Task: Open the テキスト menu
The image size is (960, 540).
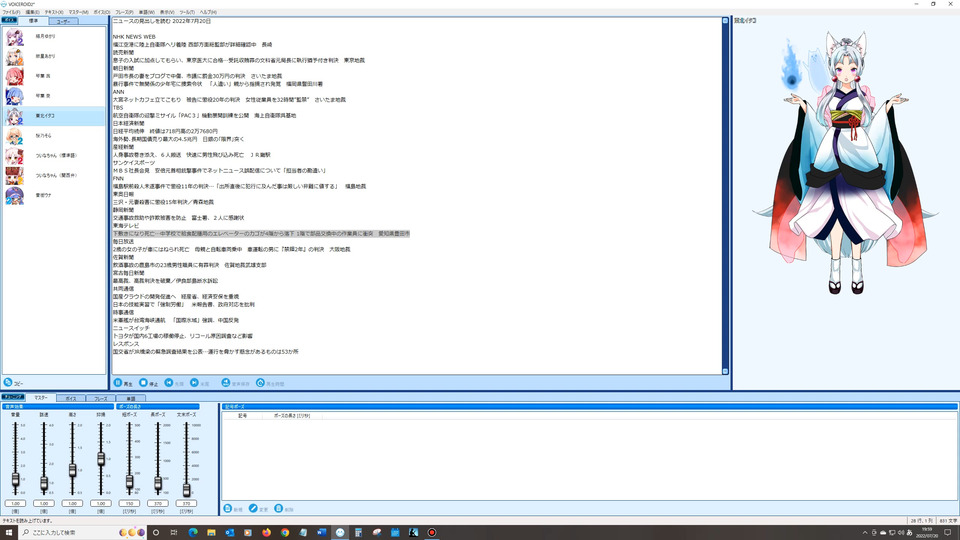Action: pos(54,12)
